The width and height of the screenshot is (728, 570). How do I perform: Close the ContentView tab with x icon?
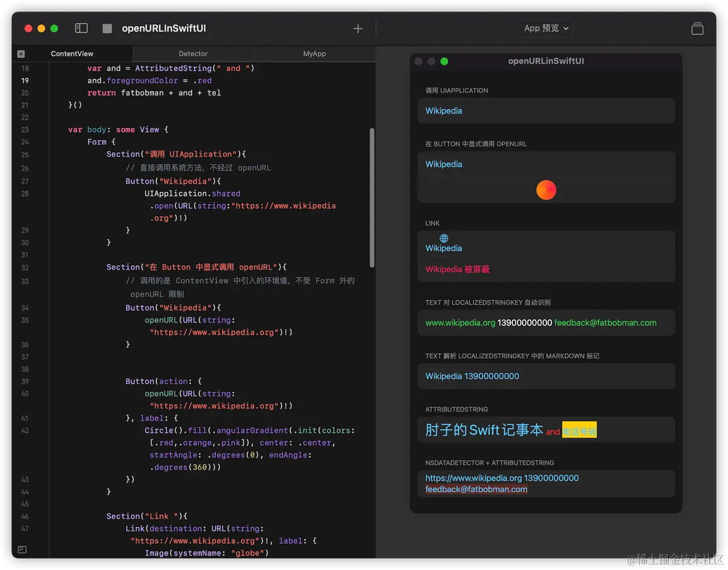tap(21, 54)
